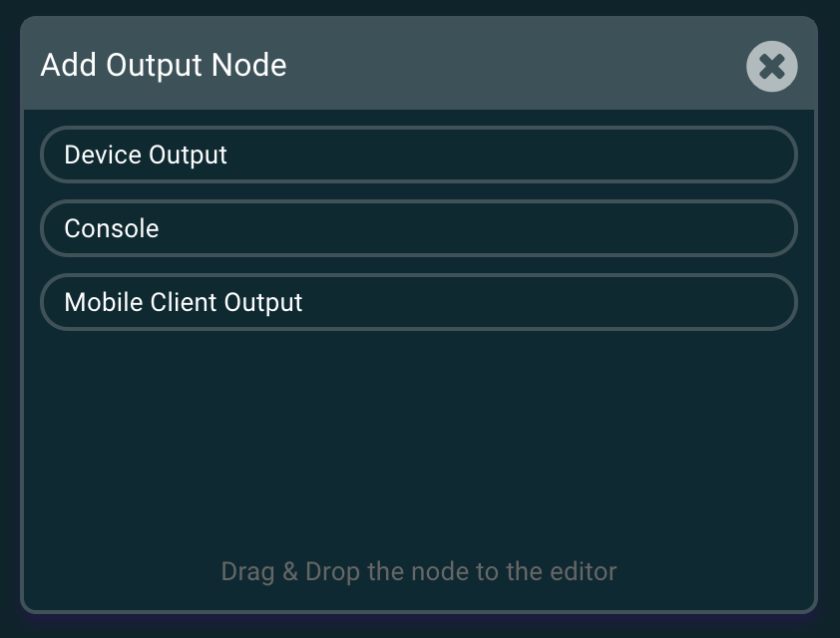
Task: Click the empty dialog body area
Action: [x=419, y=429]
